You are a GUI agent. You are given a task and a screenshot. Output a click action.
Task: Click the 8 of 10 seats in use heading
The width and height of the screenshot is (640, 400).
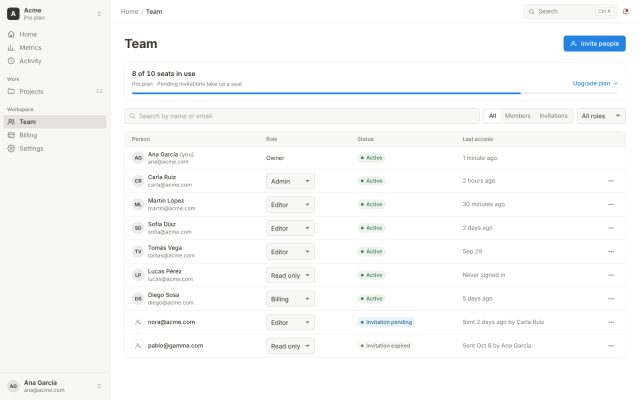[x=163, y=73]
